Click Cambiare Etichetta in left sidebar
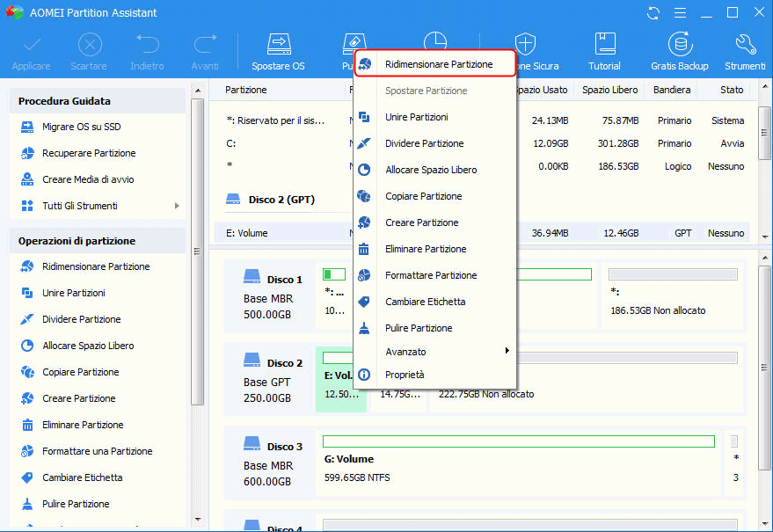 click(82, 477)
